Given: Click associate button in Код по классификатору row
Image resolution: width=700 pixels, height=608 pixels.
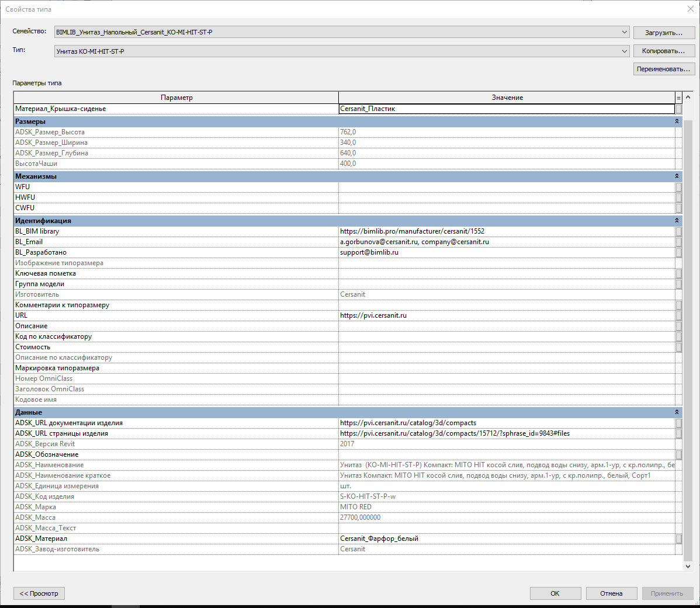Looking at the screenshot, I should coord(678,336).
